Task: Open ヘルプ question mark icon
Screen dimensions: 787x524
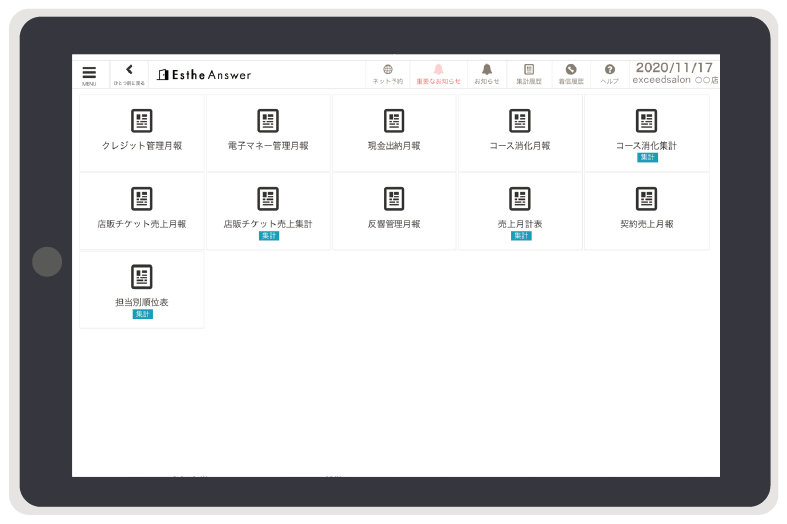Action: [609, 74]
